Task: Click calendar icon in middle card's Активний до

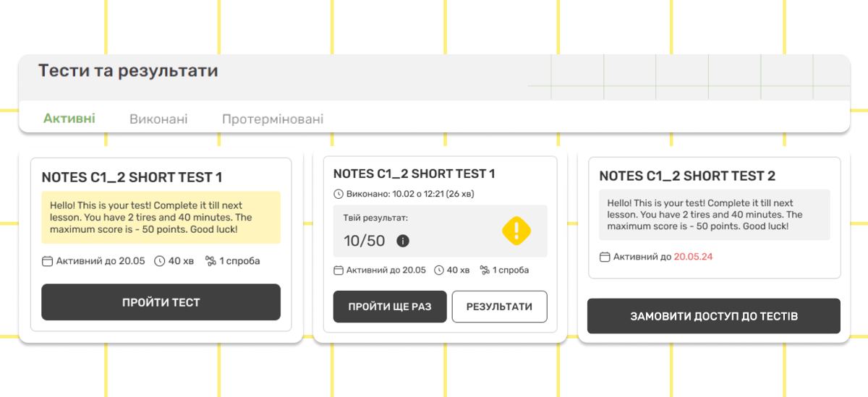Action: coord(338,270)
